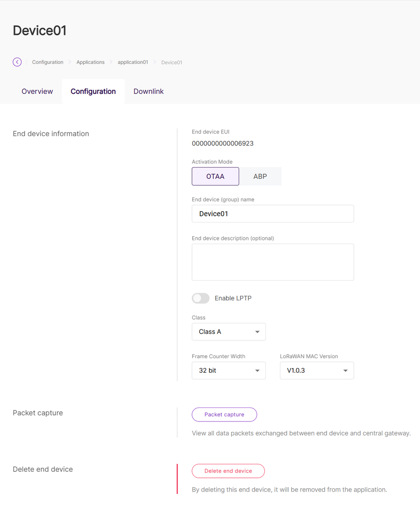Select OTAA activation mode
The width and height of the screenshot is (420, 507).
point(216,176)
